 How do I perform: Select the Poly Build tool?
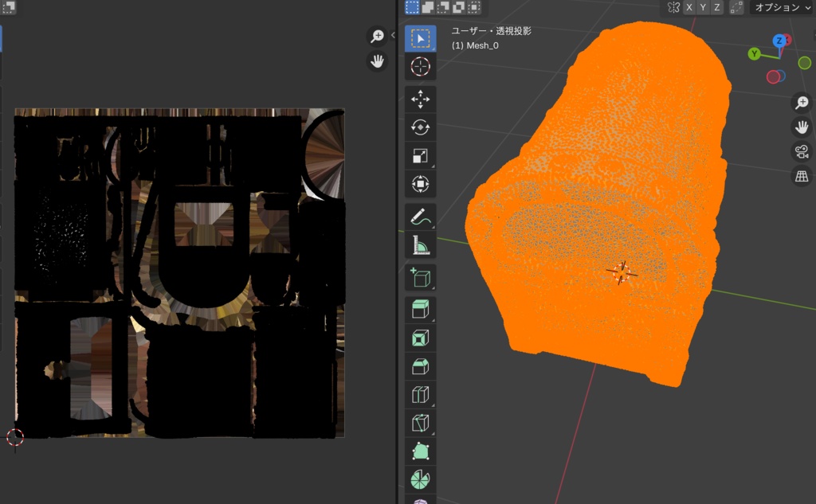421,451
